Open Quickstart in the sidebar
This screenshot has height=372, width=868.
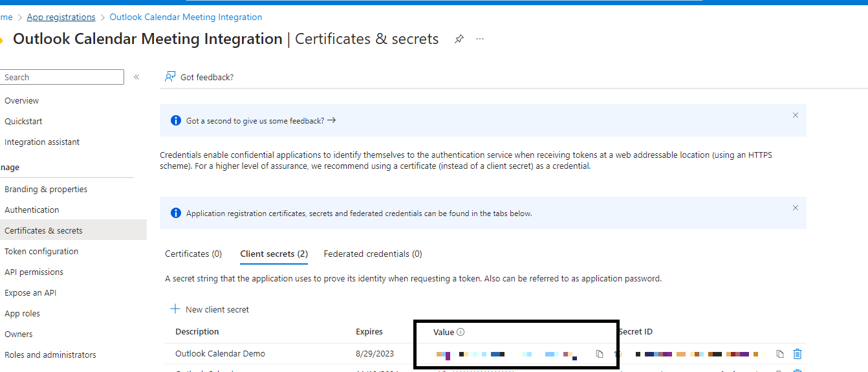coord(23,121)
